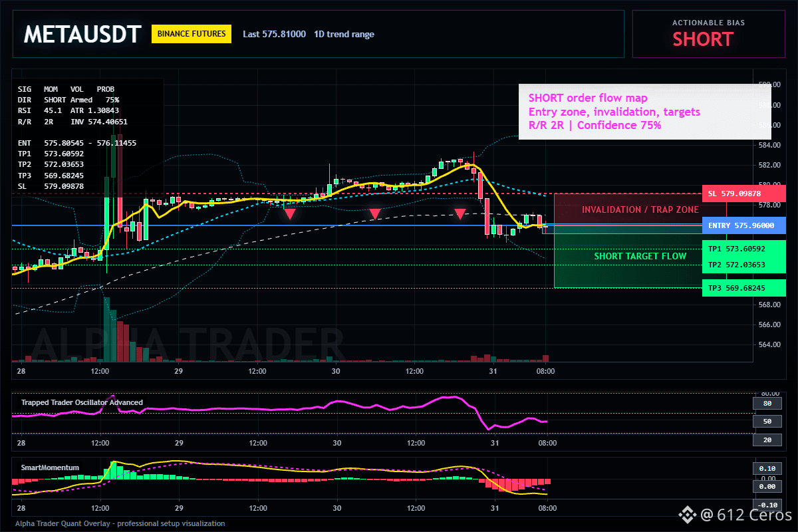The height and width of the screenshot is (532, 798).
Task: Select the green TP1 573.60592 price tag
Action: pyautogui.click(x=744, y=249)
